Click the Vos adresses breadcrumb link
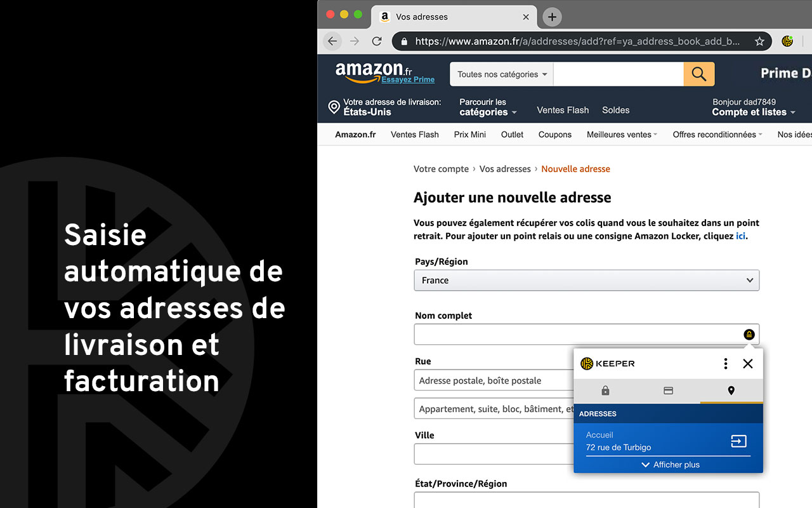Screen dimensions: 812x508 (x=505, y=169)
